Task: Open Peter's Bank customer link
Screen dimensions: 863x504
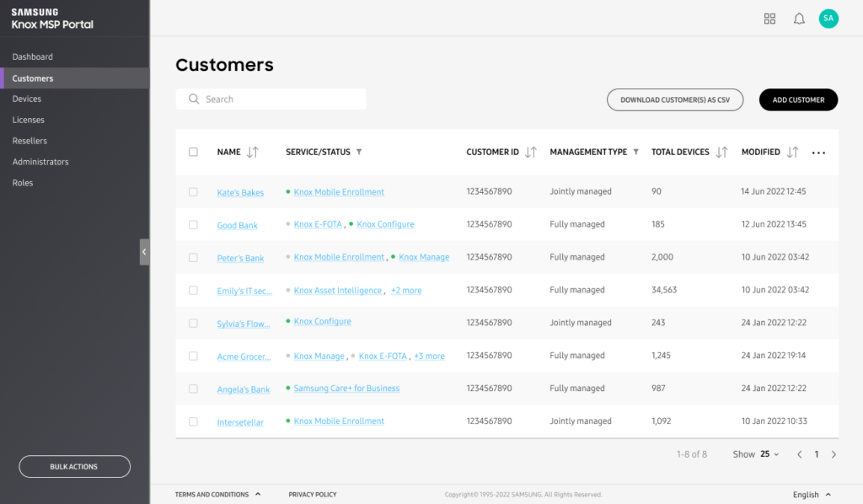Action: 240,258
